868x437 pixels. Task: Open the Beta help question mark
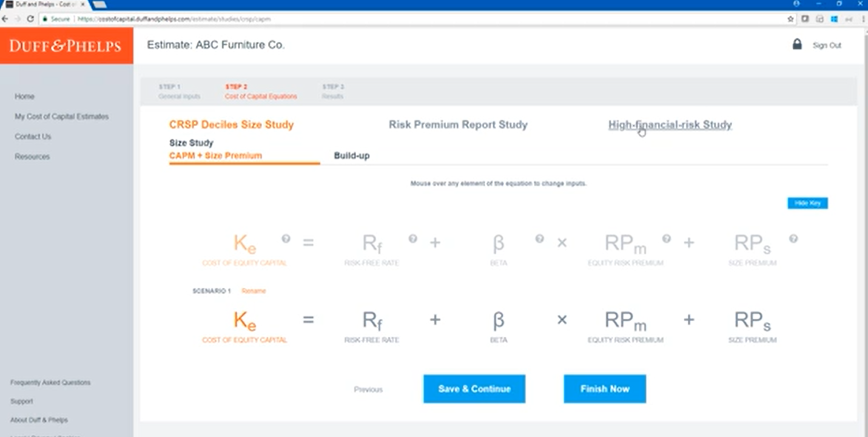pos(539,239)
